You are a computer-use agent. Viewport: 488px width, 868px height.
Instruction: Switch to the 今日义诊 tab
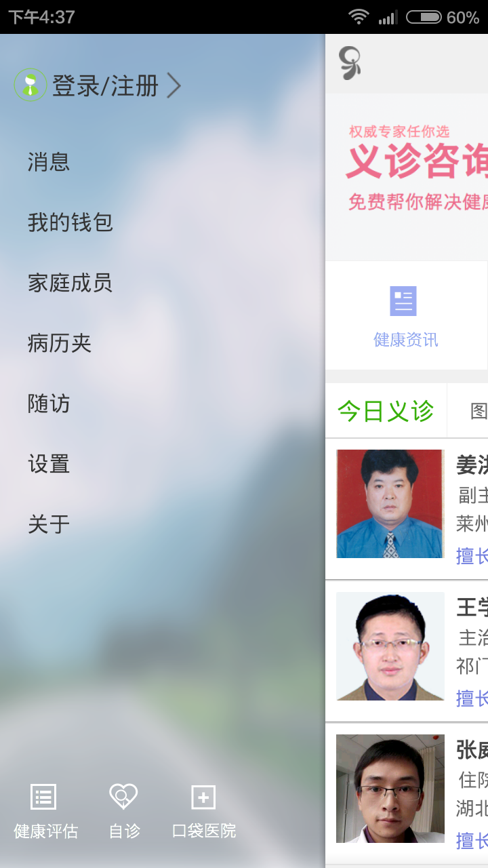pyautogui.click(x=386, y=411)
